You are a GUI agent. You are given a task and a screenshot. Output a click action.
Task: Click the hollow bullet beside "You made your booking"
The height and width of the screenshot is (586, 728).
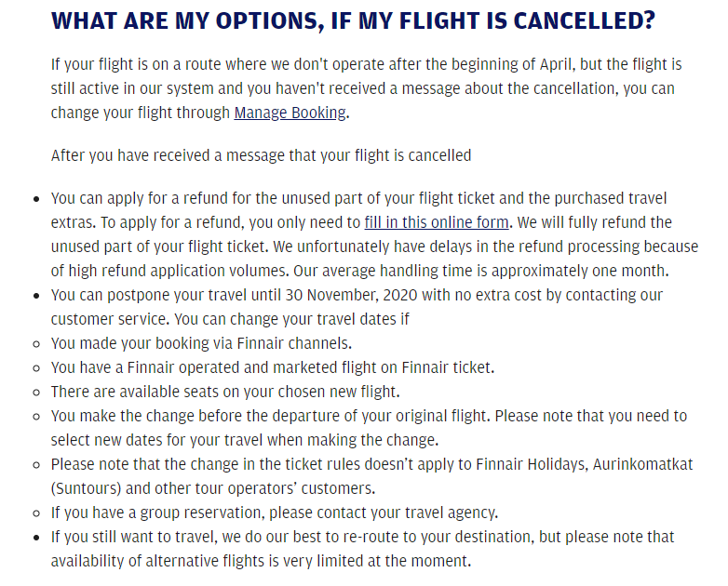click(36, 344)
